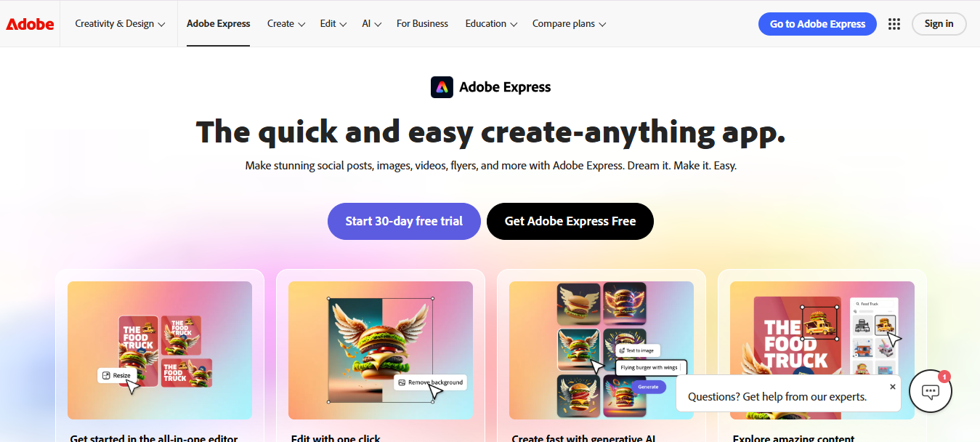Open the Compare plans dropdown

570,24
